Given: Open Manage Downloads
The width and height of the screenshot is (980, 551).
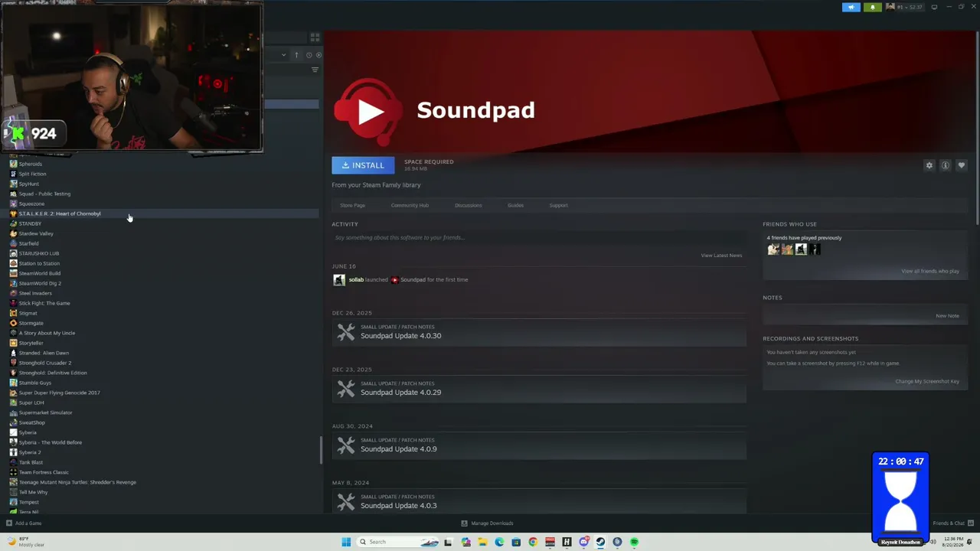Looking at the screenshot, I should 487,523.
